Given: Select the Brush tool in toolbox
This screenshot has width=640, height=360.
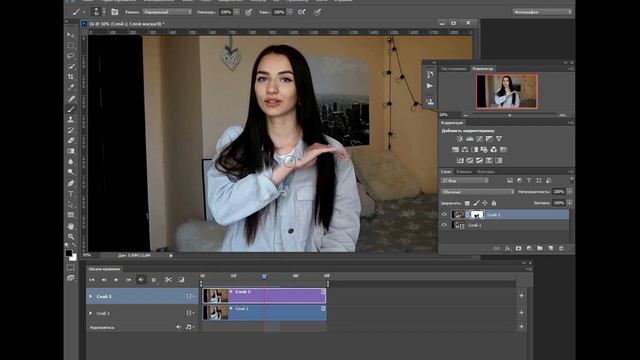Looking at the screenshot, I should pos(71,109).
